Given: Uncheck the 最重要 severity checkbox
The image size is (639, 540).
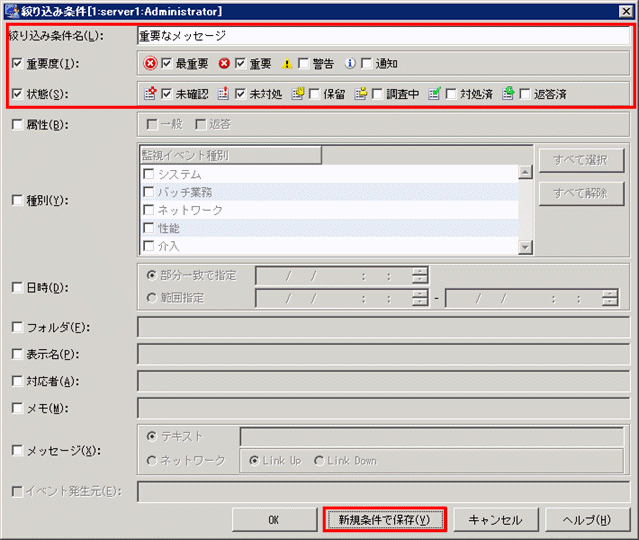Looking at the screenshot, I should tap(166, 63).
